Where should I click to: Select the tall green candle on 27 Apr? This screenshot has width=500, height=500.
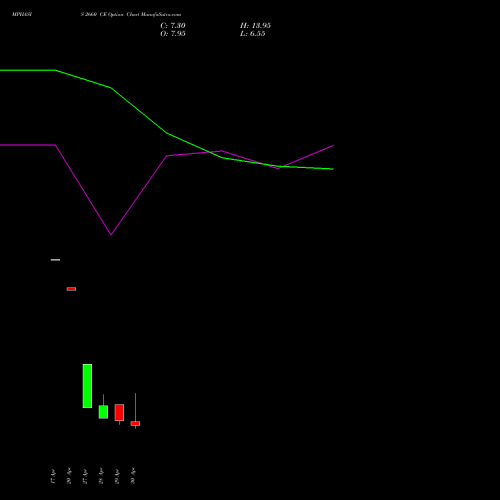(x=87, y=386)
